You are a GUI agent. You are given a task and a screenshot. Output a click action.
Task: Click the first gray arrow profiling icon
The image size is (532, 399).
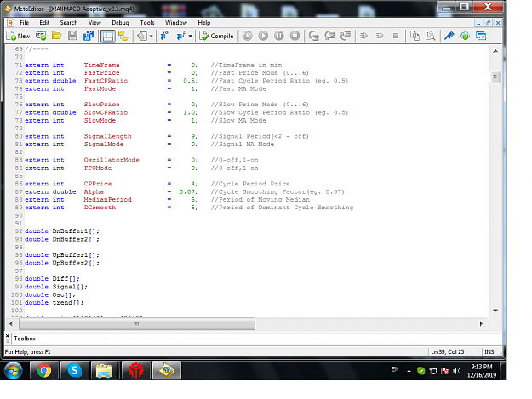pos(364,36)
